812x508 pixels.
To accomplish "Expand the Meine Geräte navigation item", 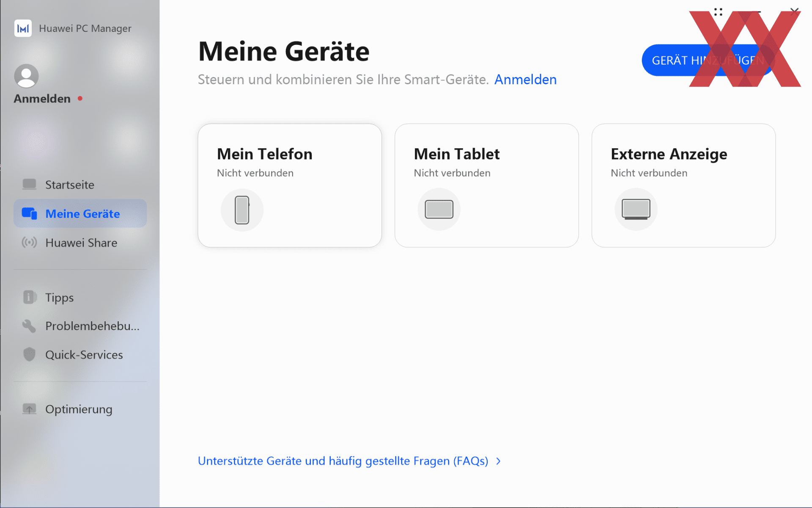I will coord(82,214).
